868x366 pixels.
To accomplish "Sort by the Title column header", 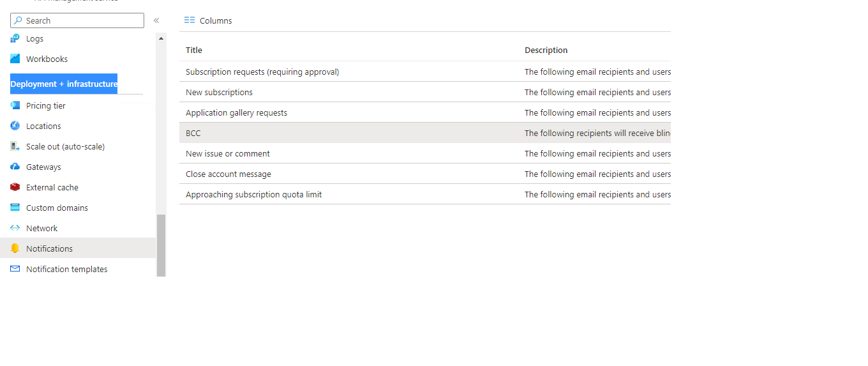I will point(194,50).
